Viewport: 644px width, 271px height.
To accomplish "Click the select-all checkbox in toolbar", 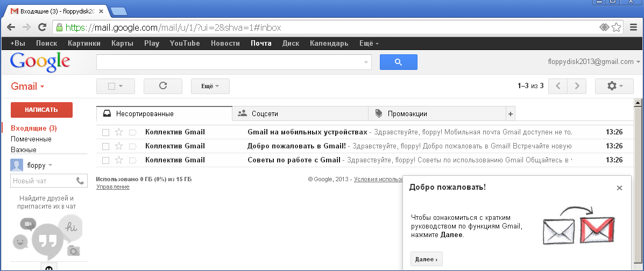I will (111, 86).
